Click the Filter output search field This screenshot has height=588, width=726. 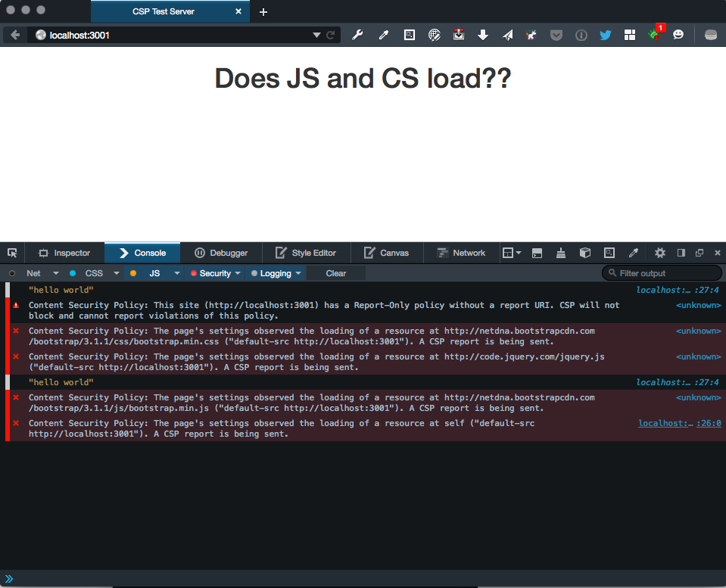tap(662, 272)
